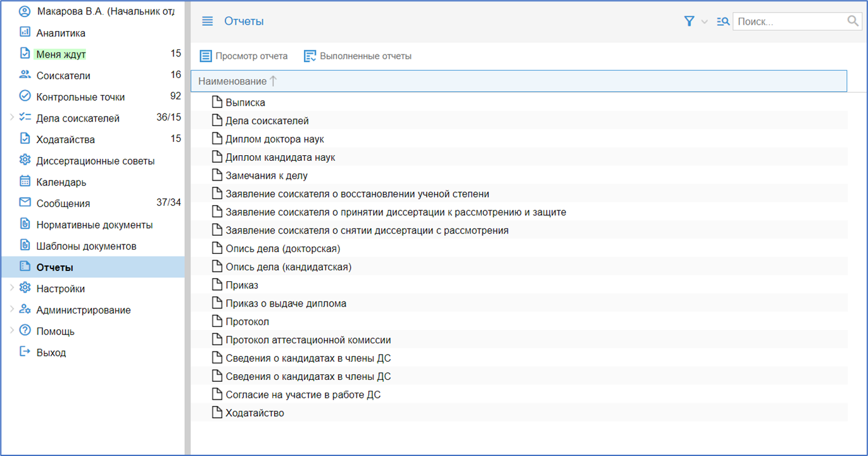Viewport: 868px width, 456px height.
Task: Open Меня ждут in the sidebar
Action: [x=61, y=54]
